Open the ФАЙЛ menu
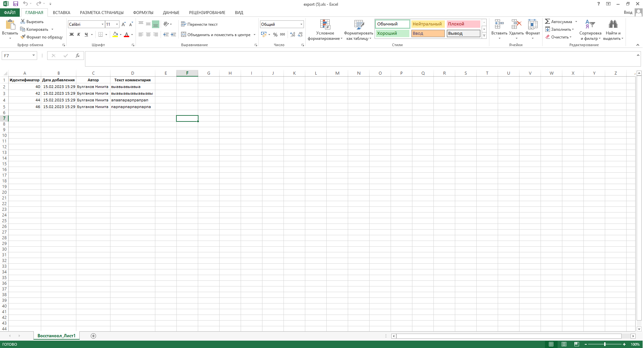This screenshot has width=644, height=348. point(10,12)
